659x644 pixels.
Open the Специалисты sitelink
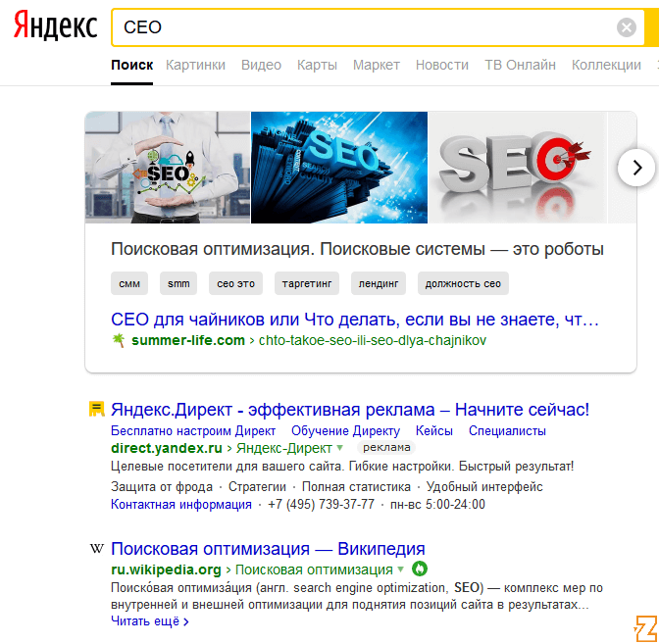tap(507, 431)
